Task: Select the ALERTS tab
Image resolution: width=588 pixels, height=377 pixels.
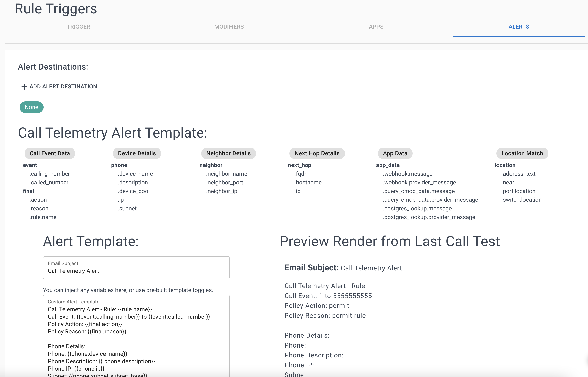Action: click(519, 27)
